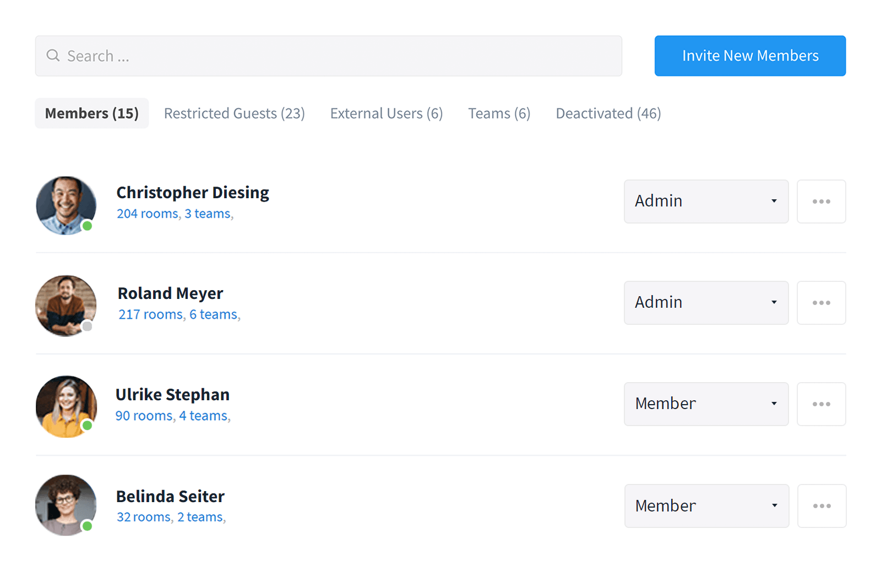
Task: Go to the Teams (6) tab
Action: pyautogui.click(x=499, y=113)
